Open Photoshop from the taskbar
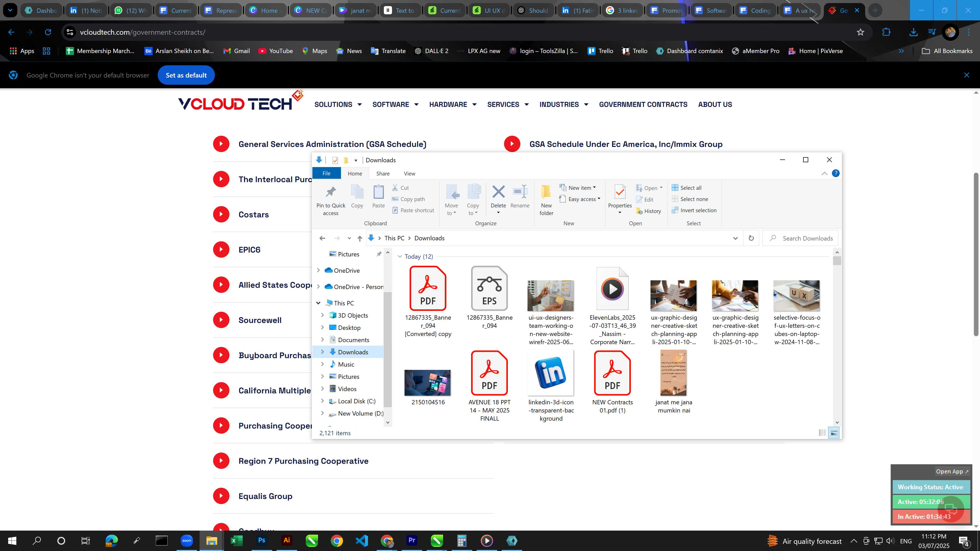 pyautogui.click(x=261, y=540)
